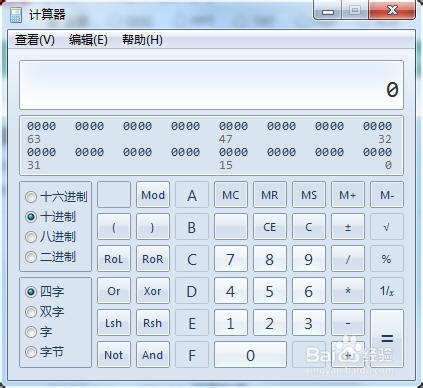Click the square root √ button
This screenshot has height=388, width=423.
(387, 227)
